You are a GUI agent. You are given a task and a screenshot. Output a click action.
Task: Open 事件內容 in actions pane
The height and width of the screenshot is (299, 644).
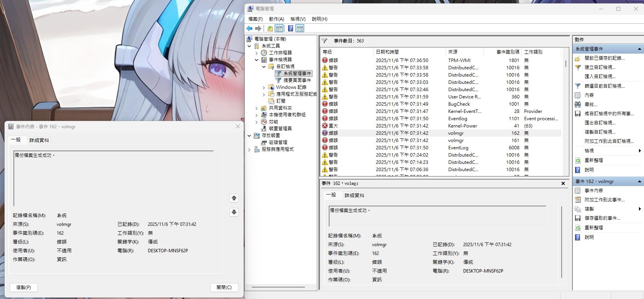594,191
